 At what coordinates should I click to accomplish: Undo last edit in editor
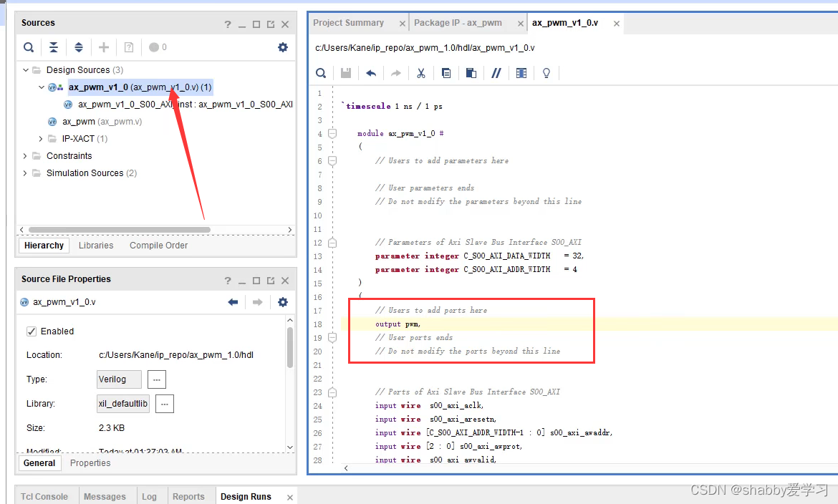(x=371, y=73)
